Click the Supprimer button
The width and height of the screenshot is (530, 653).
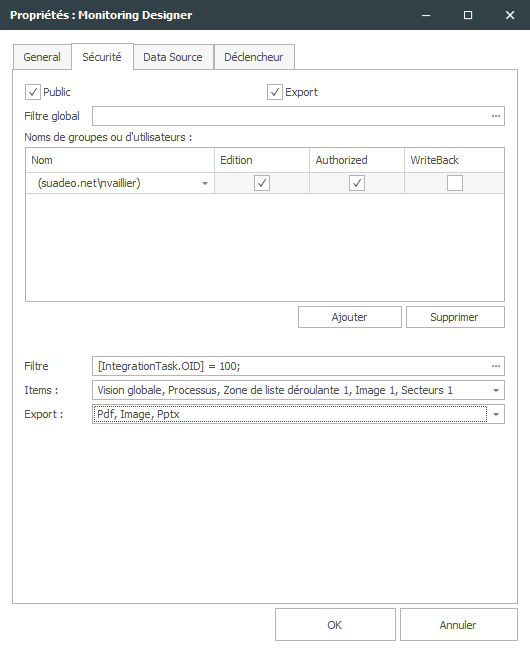pyautogui.click(x=455, y=317)
